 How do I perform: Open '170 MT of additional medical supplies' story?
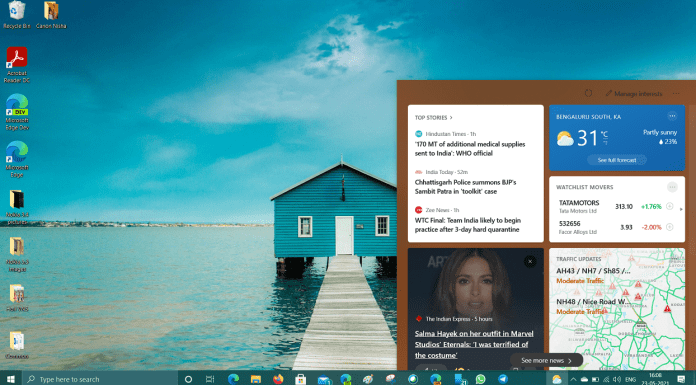470,149
